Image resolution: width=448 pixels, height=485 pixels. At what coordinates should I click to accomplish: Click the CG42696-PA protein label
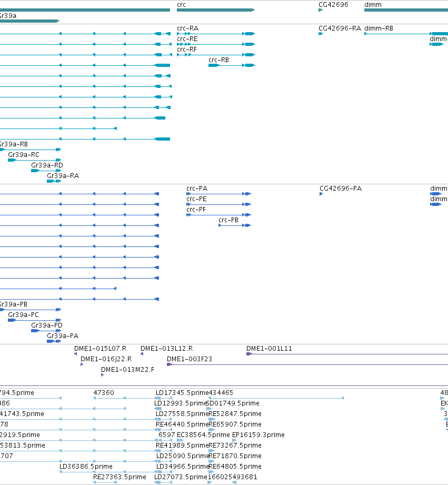(x=341, y=189)
